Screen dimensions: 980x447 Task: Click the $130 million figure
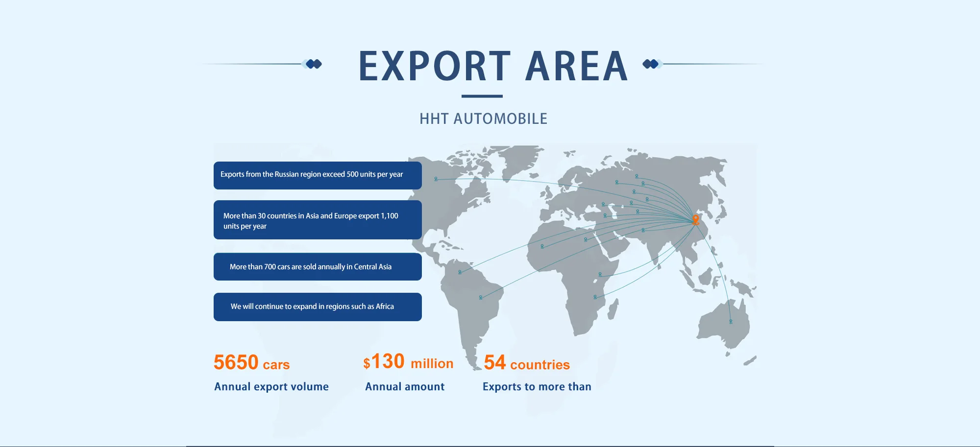pyautogui.click(x=408, y=362)
